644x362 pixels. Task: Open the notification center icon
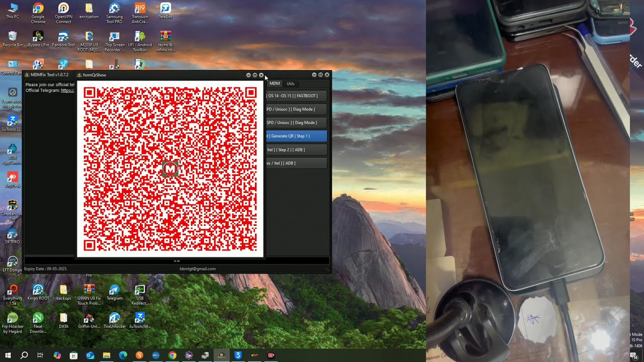633,355
